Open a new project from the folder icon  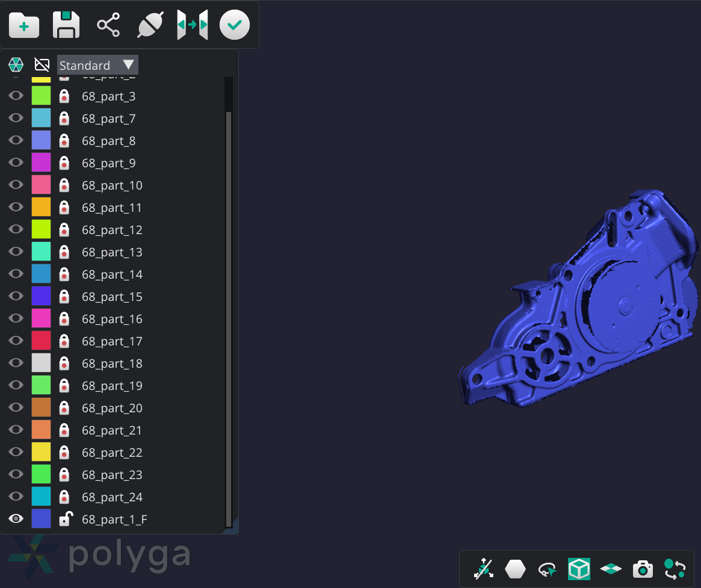click(23, 25)
